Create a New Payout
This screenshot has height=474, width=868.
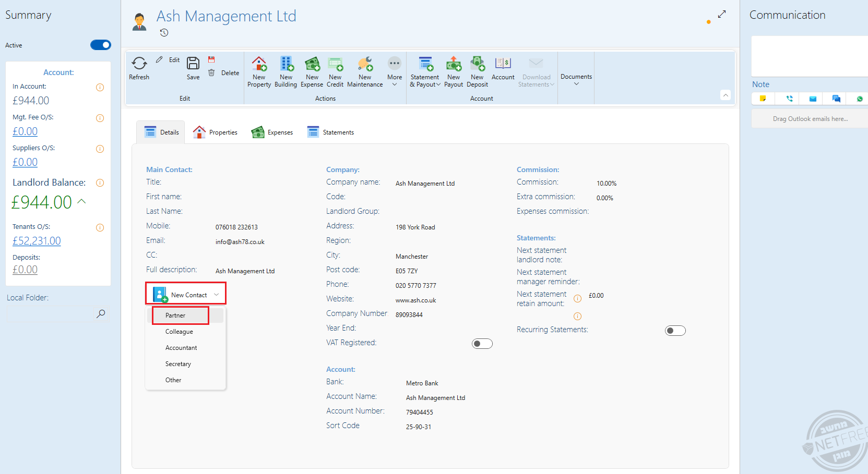(454, 71)
